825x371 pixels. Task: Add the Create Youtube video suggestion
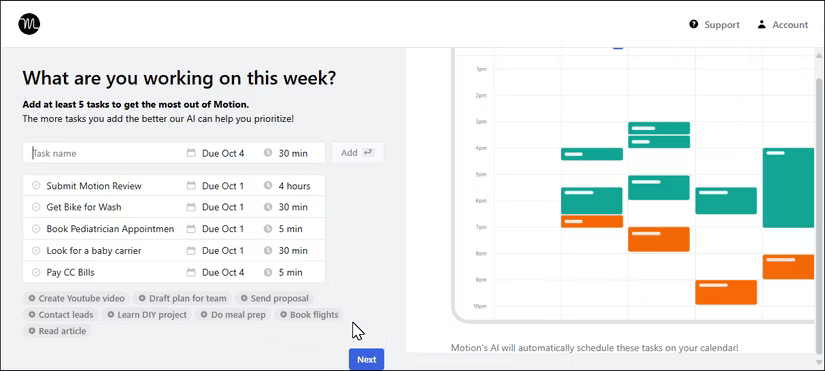[x=76, y=298]
